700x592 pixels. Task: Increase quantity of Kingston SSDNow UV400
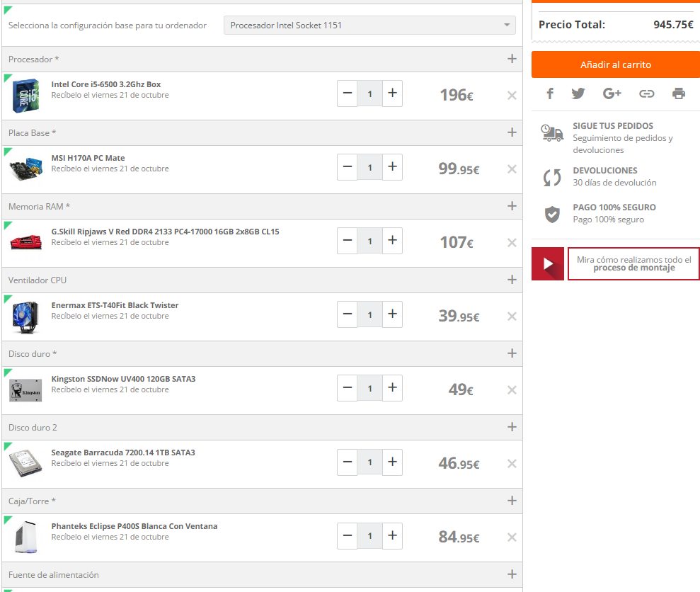tap(392, 388)
